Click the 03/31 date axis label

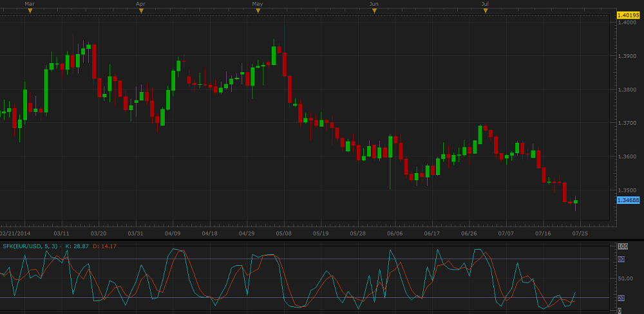click(x=135, y=233)
